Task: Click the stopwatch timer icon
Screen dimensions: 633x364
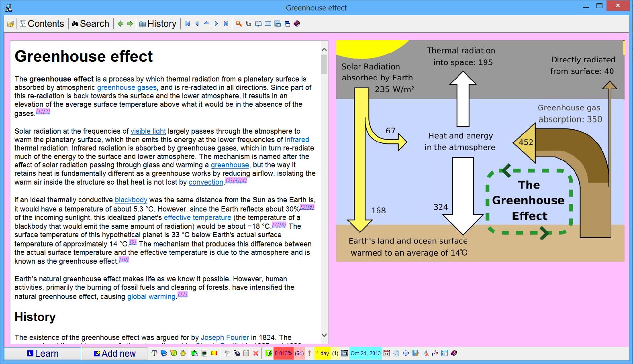Action: tap(183, 353)
